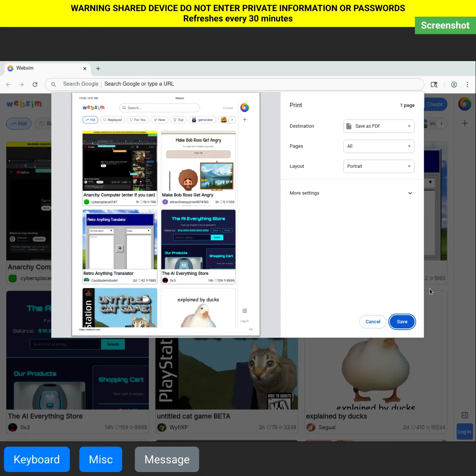
Task: Open the Destination dropdown showing Save as PDF
Action: point(378,126)
